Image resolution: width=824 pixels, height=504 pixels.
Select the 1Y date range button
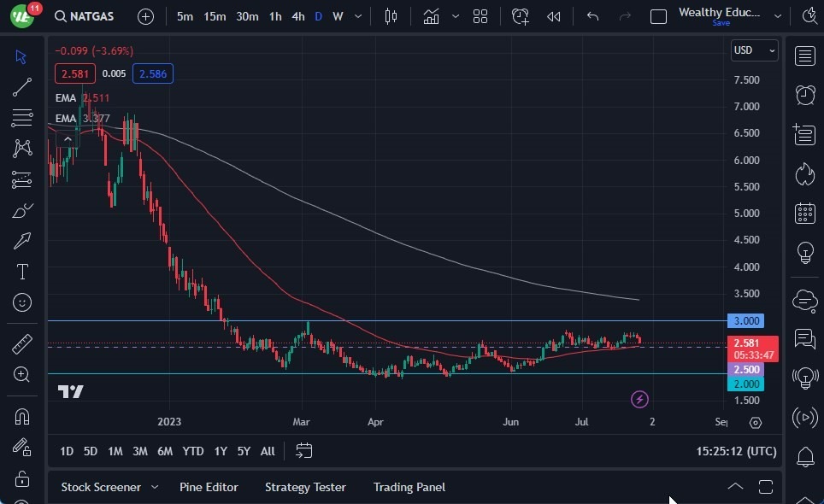[221, 451]
